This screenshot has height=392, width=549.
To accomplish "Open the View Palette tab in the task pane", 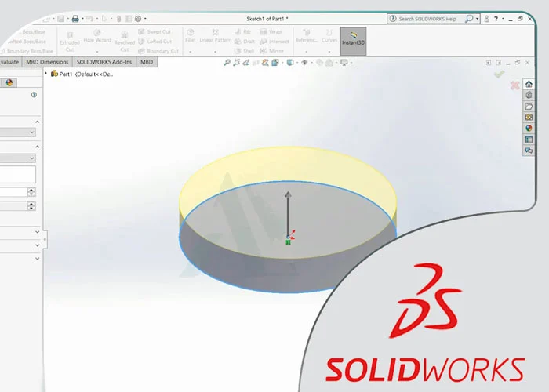I will 529,118.
